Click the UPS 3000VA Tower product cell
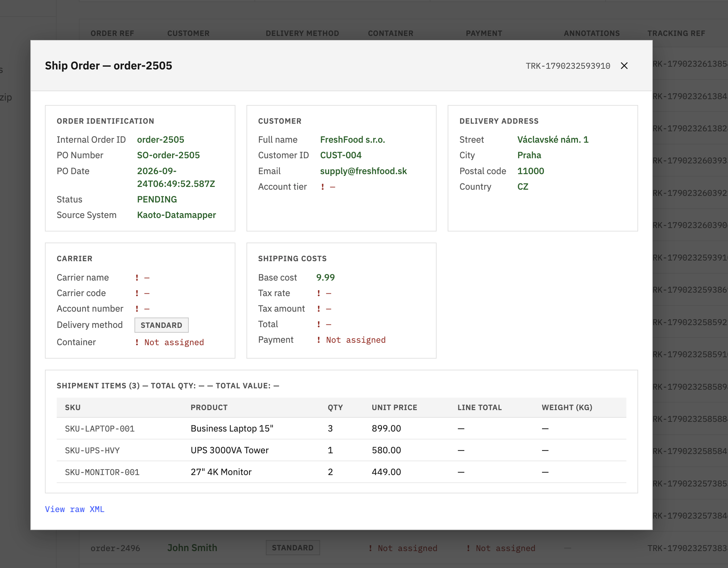The height and width of the screenshot is (568, 728). 230,450
